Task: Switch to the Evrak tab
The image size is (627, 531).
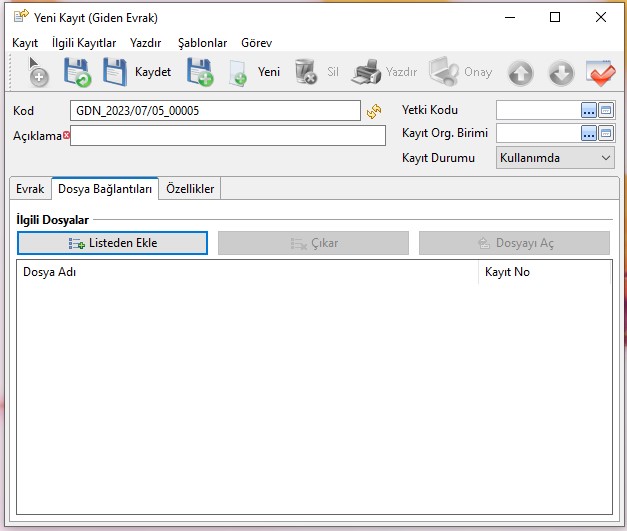Action: (30, 189)
